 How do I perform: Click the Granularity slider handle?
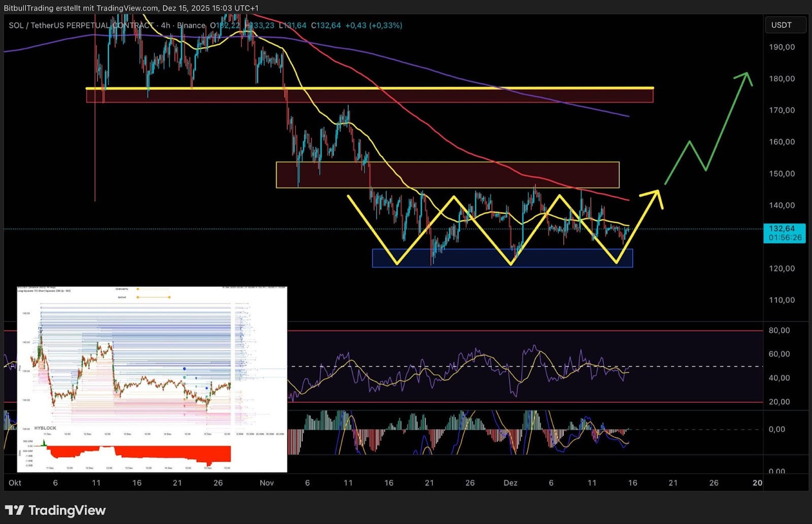pyautogui.click(x=138, y=289)
